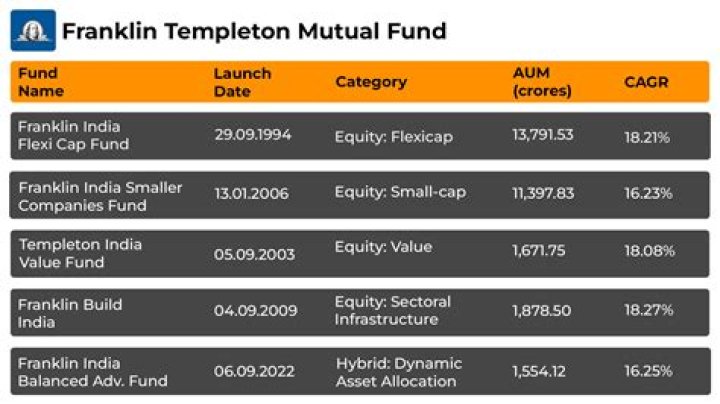Open Franklin India Flexi Cap Fund
The height and width of the screenshot is (404, 720).
point(74,135)
